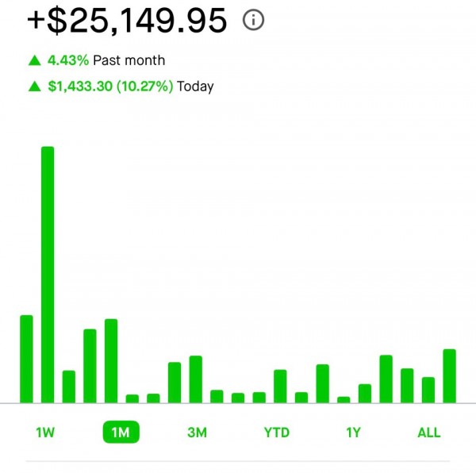Screen dimensions: 476x473
Task: Click the "Today" label
Action: click(195, 87)
